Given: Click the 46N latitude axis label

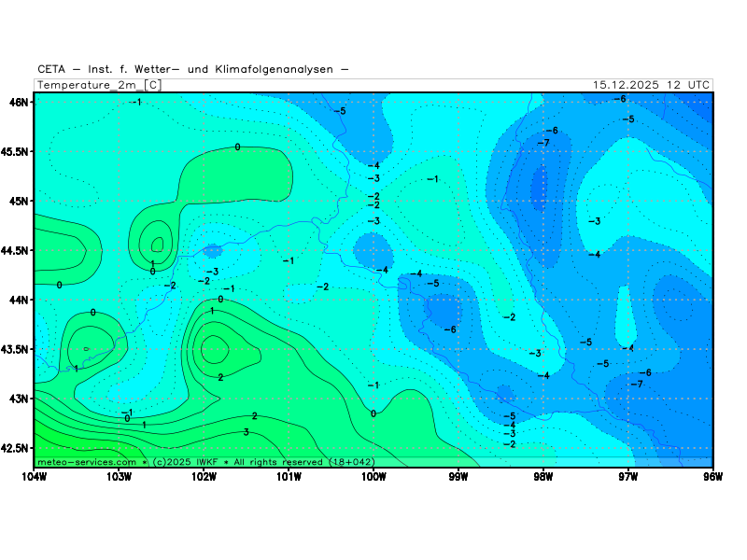Looking at the screenshot, I should tap(20, 102).
